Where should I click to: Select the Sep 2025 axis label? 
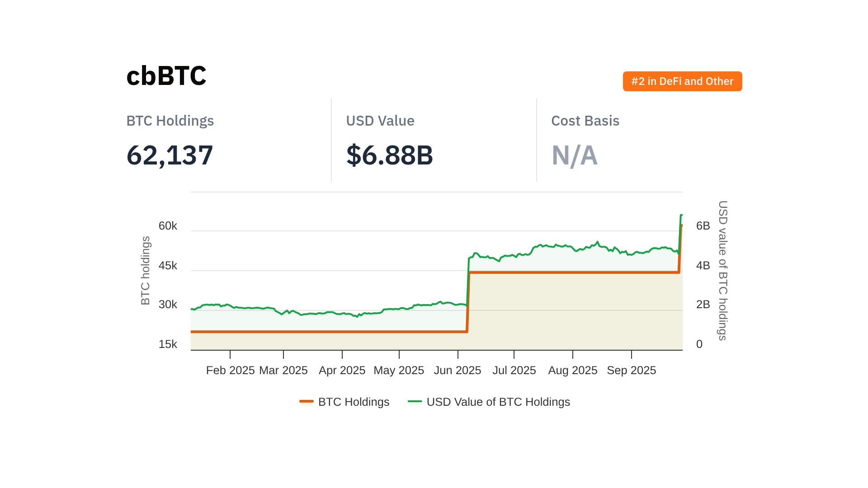point(631,370)
